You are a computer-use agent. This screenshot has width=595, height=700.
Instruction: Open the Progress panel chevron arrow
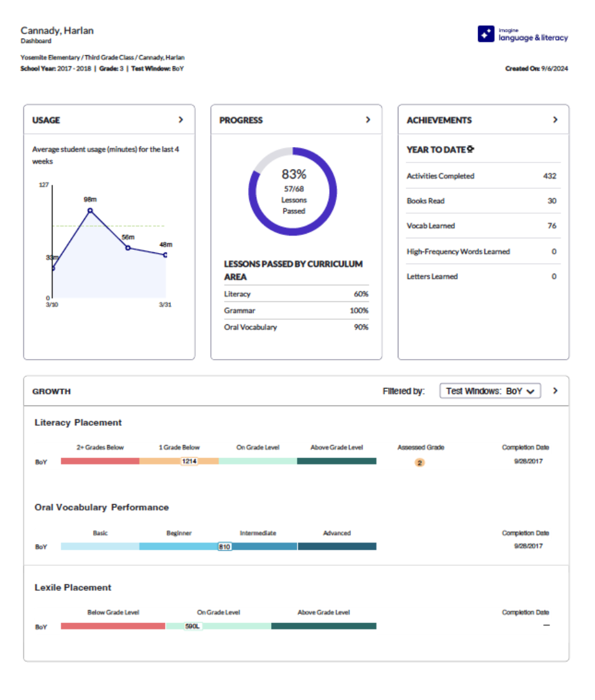pos(368,119)
